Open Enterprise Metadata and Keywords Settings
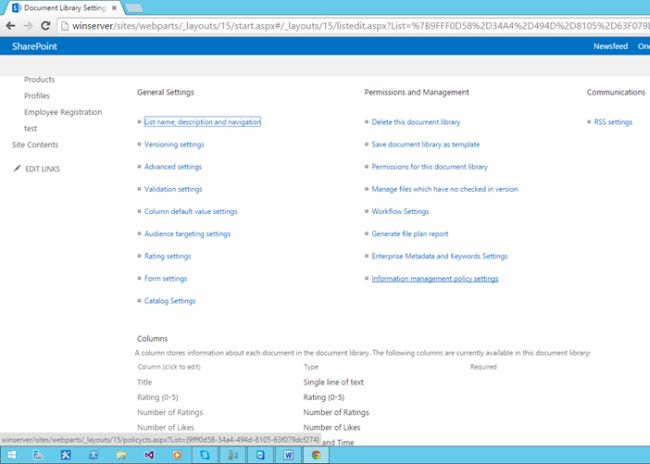Screen dimensions: 650x464 pos(439,256)
